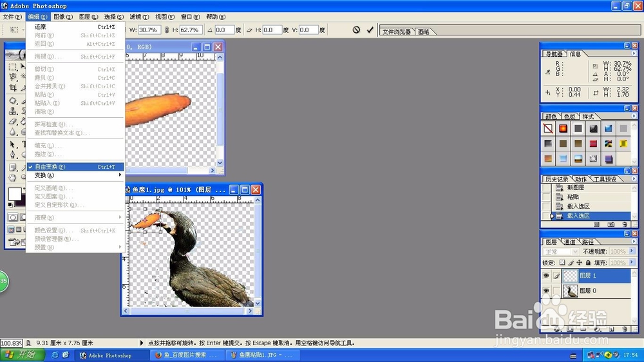Create new document from current state icon
This screenshot has height=362, width=644.
597,224
